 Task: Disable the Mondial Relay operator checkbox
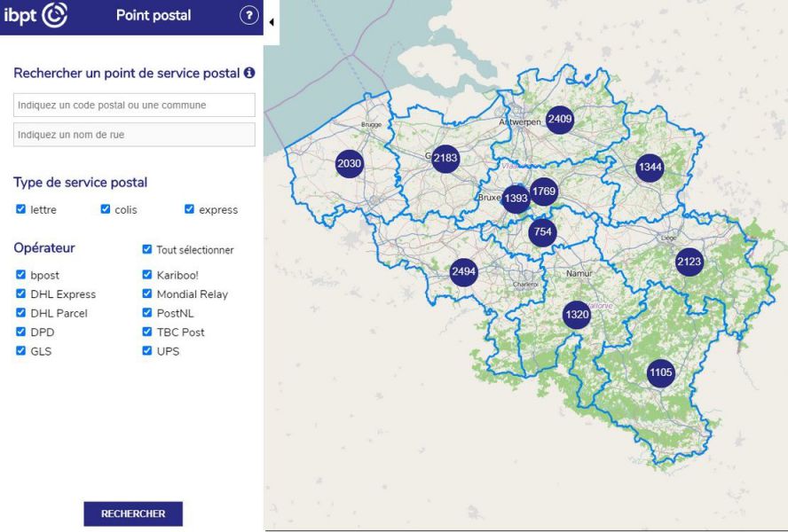(147, 294)
